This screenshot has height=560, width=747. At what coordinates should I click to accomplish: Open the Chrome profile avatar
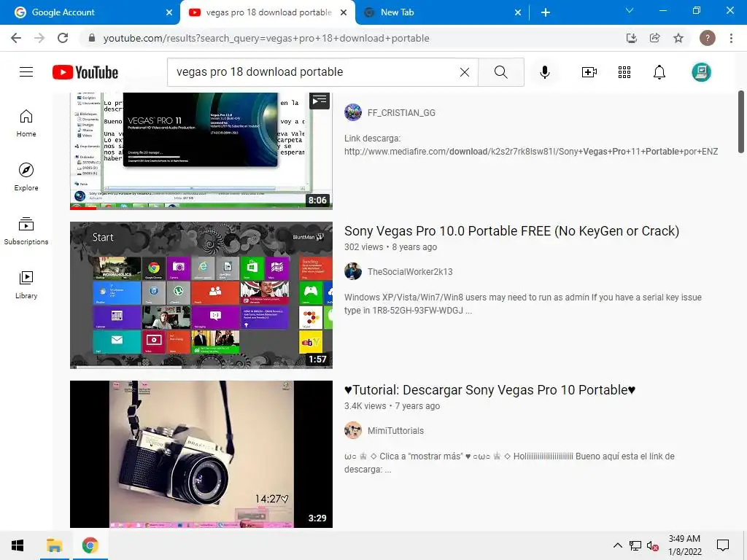(x=708, y=38)
